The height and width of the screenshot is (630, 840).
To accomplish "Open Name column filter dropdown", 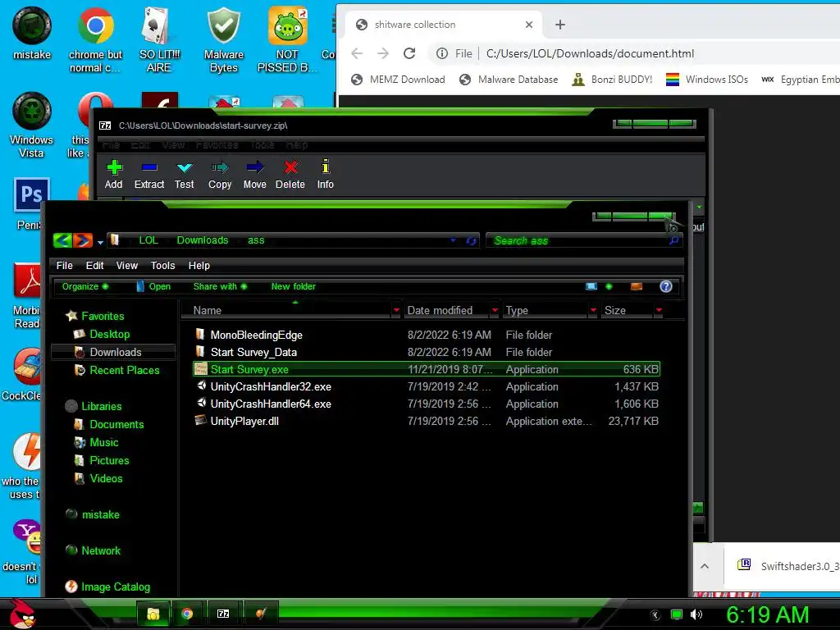I will (x=396, y=310).
